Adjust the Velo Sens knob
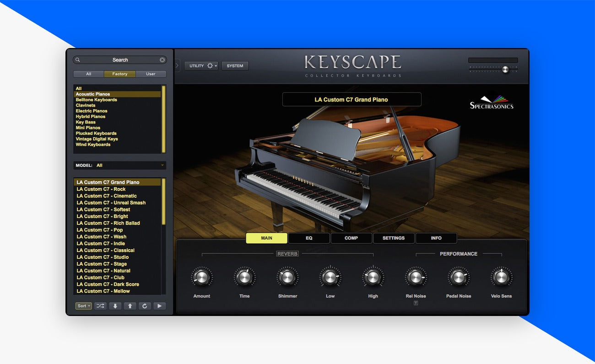The image size is (595, 364). click(x=501, y=277)
